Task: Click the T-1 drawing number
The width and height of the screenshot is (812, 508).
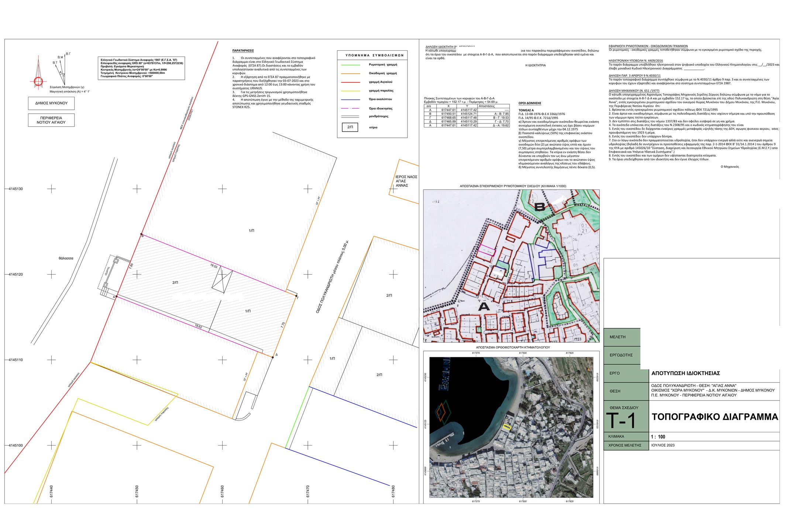Action: 621,420
